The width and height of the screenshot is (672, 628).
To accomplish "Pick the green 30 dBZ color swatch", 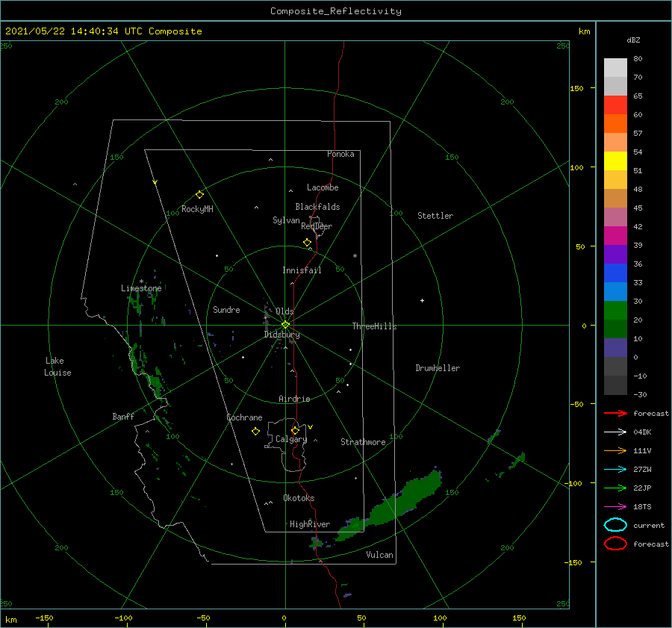I will coord(615,311).
